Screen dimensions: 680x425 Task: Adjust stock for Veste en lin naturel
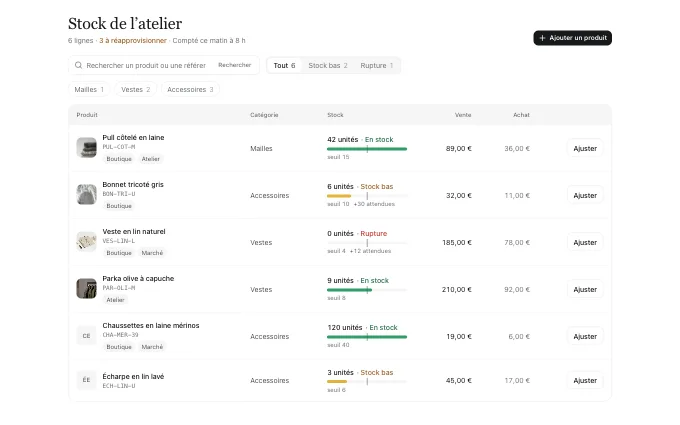(585, 242)
